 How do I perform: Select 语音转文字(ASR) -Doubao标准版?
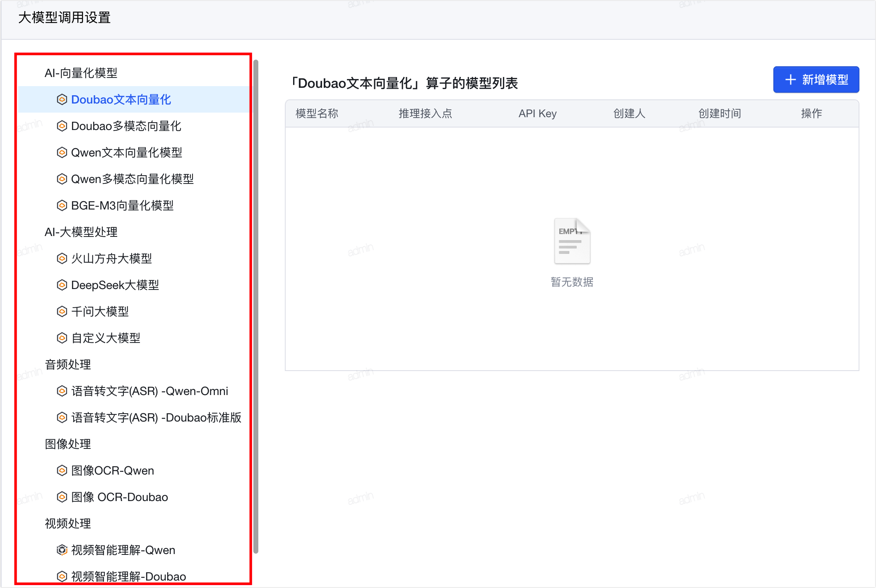pos(156,417)
